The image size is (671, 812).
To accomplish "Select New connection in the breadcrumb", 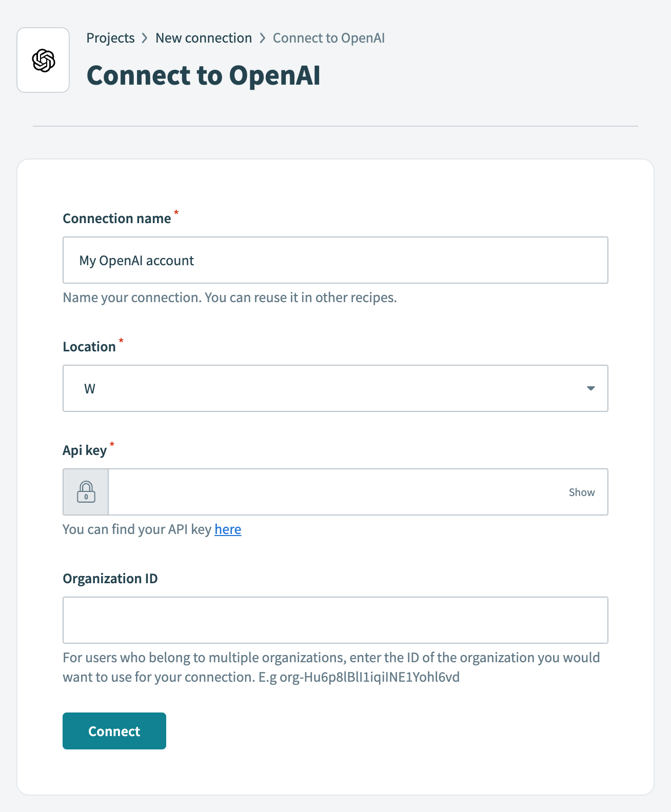I will click(204, 37).
